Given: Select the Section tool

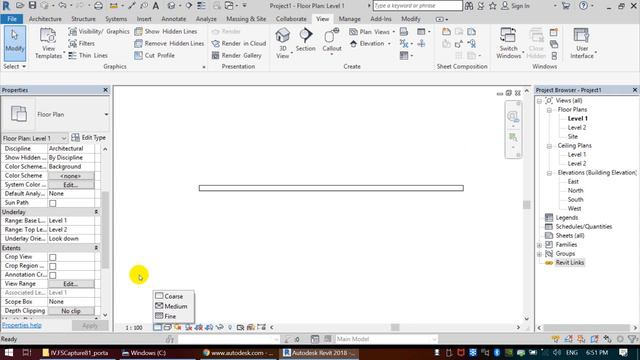Looking at the screenshot, I should [305, 40].
